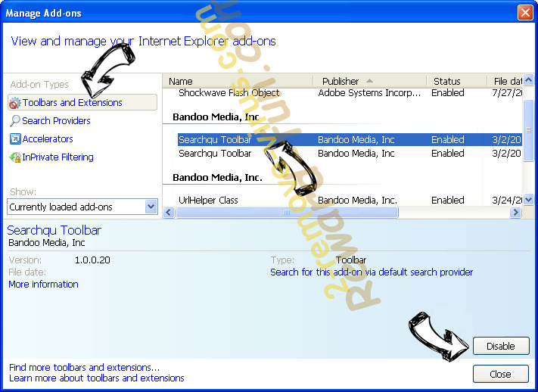Open Learn more about toolbars and extensions
This screenshot has width=538, height=392.
[x=97, y=378]
